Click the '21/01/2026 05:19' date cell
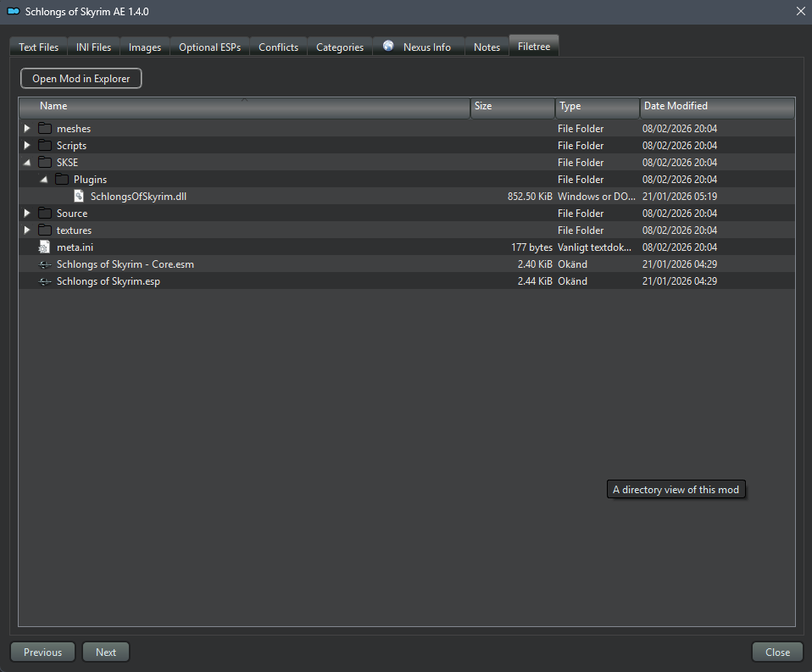Screen dimensions: 812x672 pyautogui.click(x=680, y=197)
